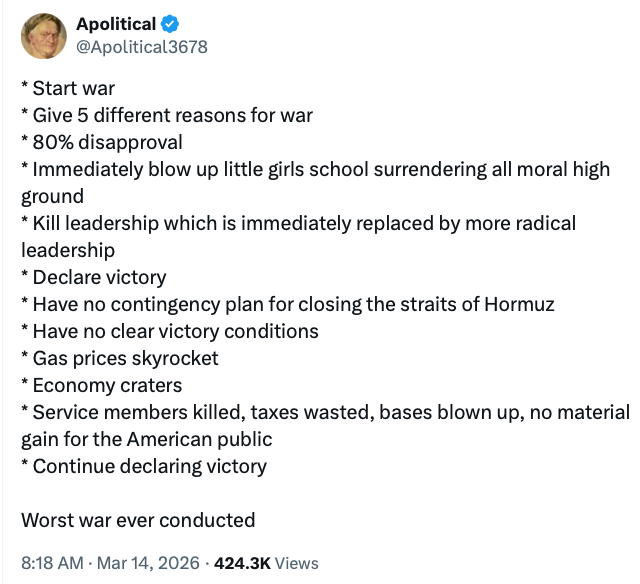Screen dimensions: 640x584
Task: Click the Mar 14, 2026 date
Action: [147, 563]
